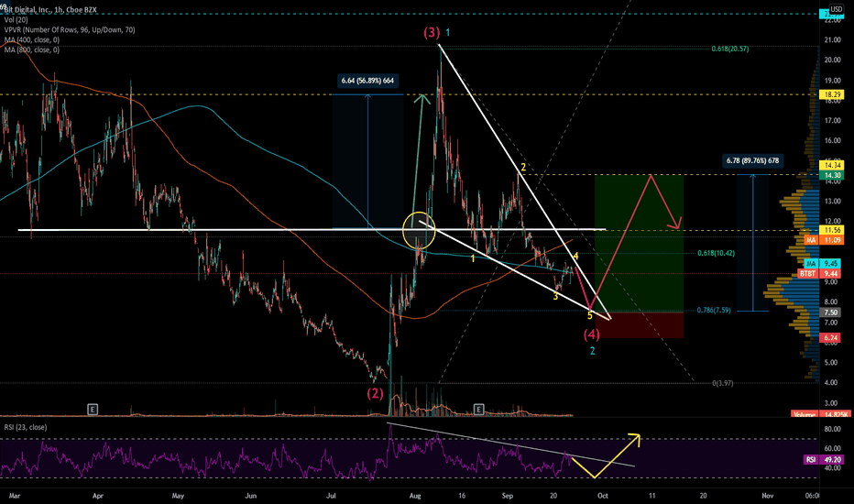Select the Mar label on the time axis
The width and height of the screenshot is (854, 504).
[x=15, y=496]
